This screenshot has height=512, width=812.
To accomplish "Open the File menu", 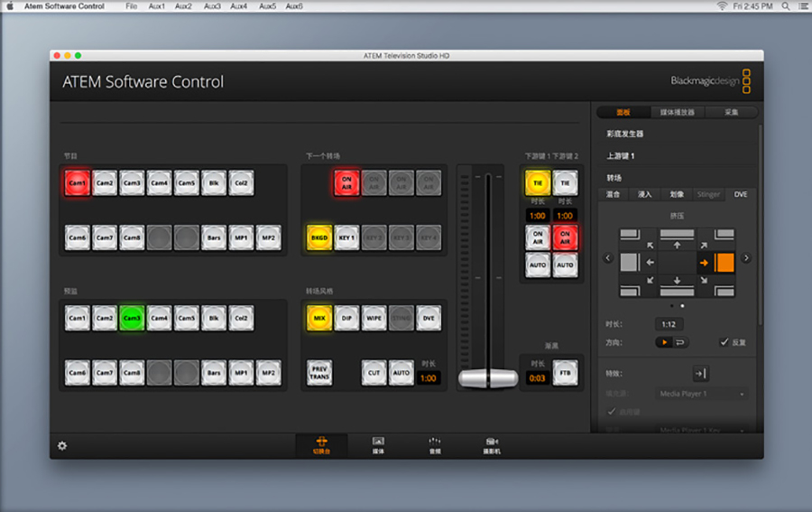I will coord(132,6).
